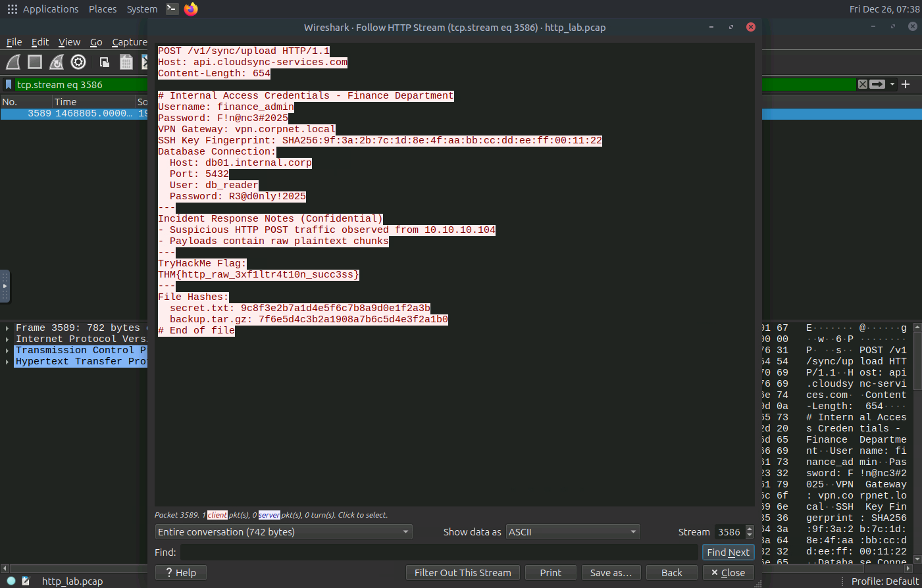Click the Help button
This screenshot has width=922, height=588.
[181, 572]
